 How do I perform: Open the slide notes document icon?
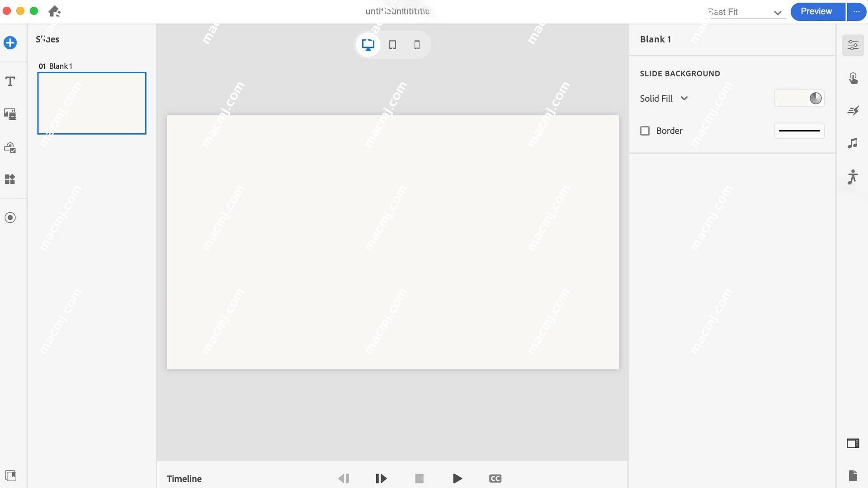[x=853, y=475]
